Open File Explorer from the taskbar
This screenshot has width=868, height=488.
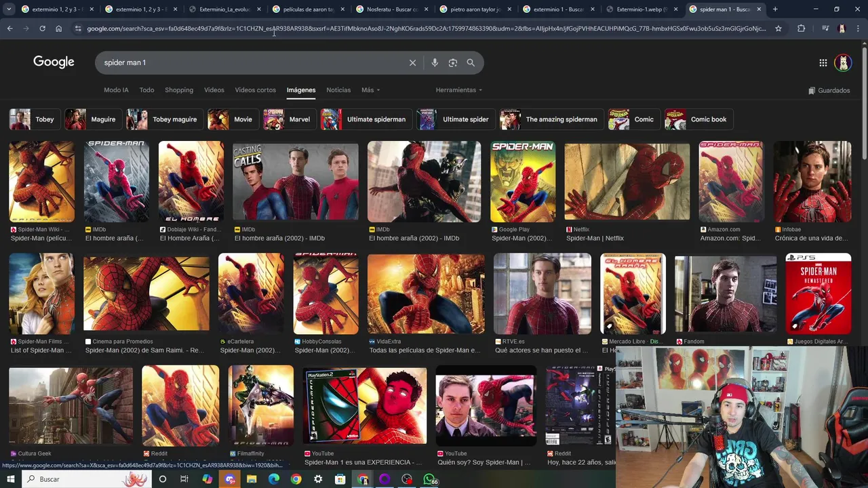click(252, 479)
